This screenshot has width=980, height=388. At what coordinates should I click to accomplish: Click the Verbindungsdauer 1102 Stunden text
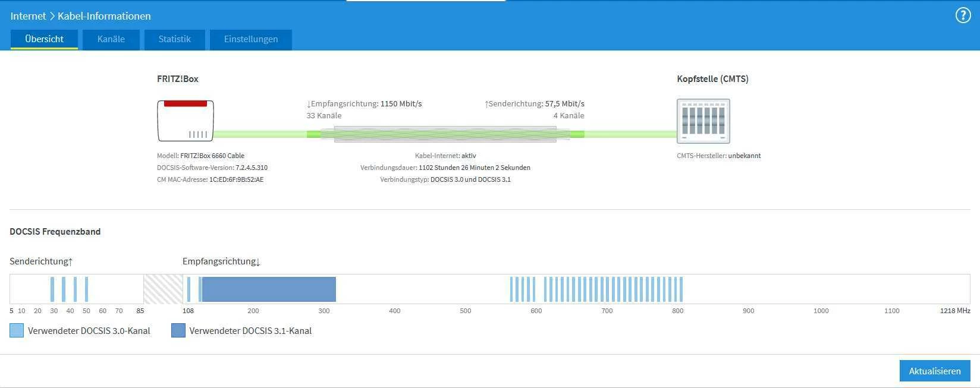point(445,168)
